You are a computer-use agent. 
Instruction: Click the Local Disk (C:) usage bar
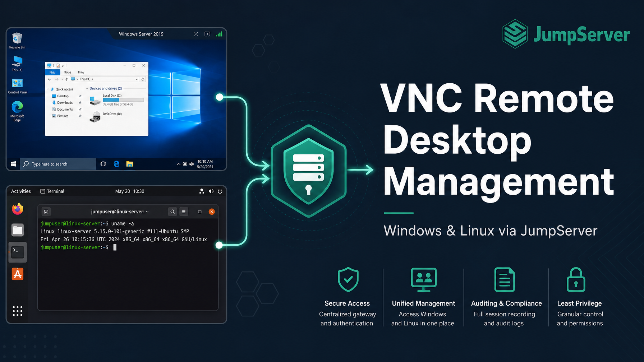pyautogui.click(x=123, y=100)
